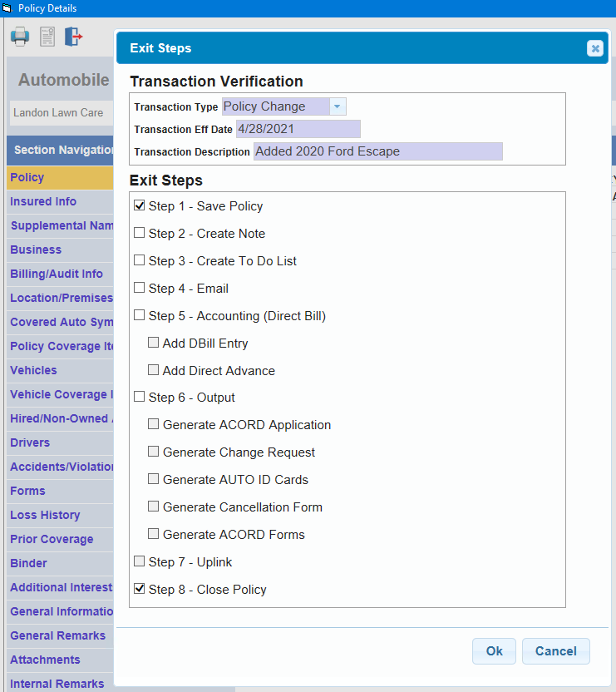Open the document notes toolbar icon
616x692 pixels.
(47, 37)
